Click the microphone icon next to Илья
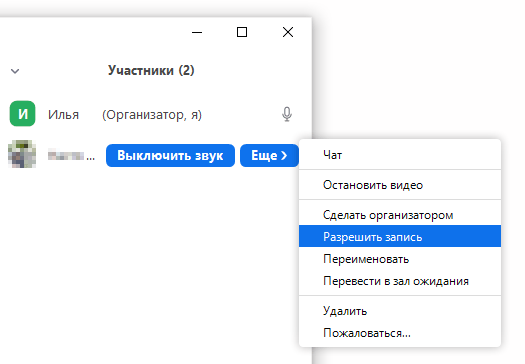525x364 pixels. coord(287,114)
